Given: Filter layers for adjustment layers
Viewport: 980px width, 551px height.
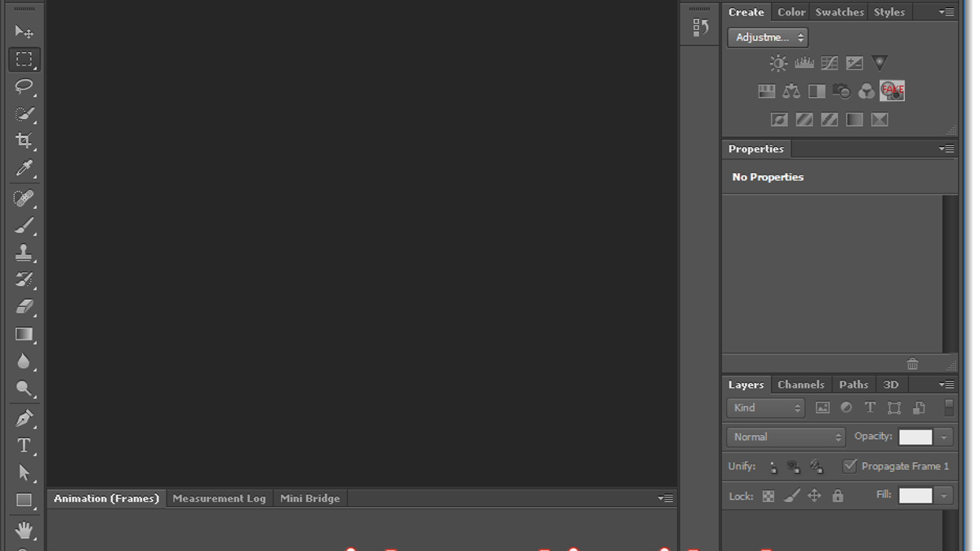Looking at the screenshot, I should 846,407.
